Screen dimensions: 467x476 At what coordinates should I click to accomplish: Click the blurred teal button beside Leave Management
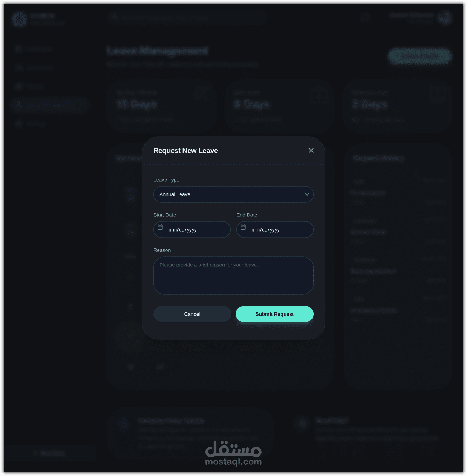[x=420, y=56]
